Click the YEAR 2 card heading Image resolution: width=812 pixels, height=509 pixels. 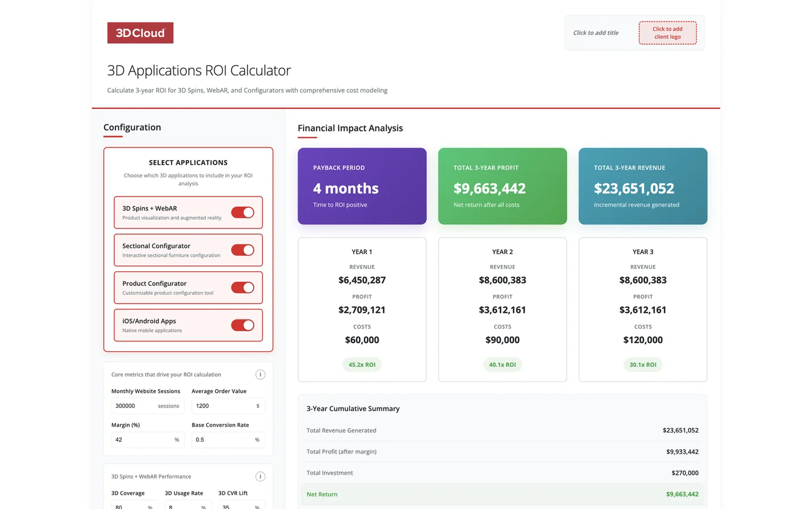click(502, 252)
